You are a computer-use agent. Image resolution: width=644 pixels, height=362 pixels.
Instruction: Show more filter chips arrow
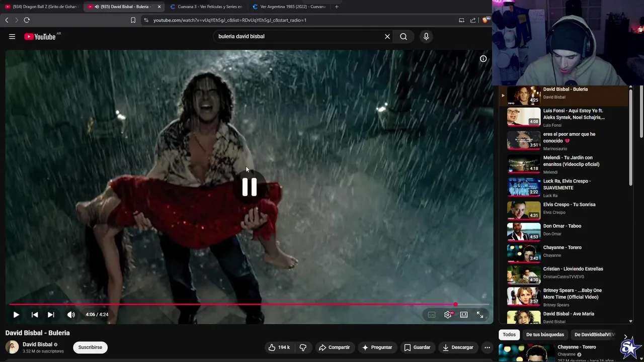click(625, 336)
